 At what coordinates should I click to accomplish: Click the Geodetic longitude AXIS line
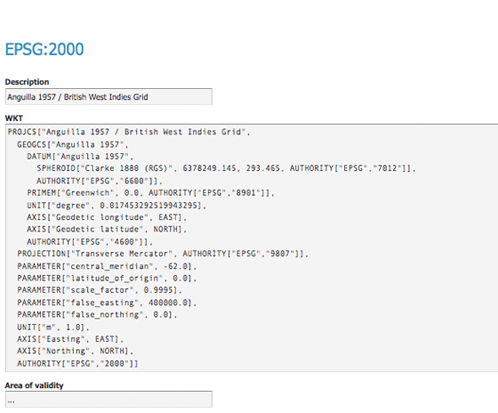(107, 217)
